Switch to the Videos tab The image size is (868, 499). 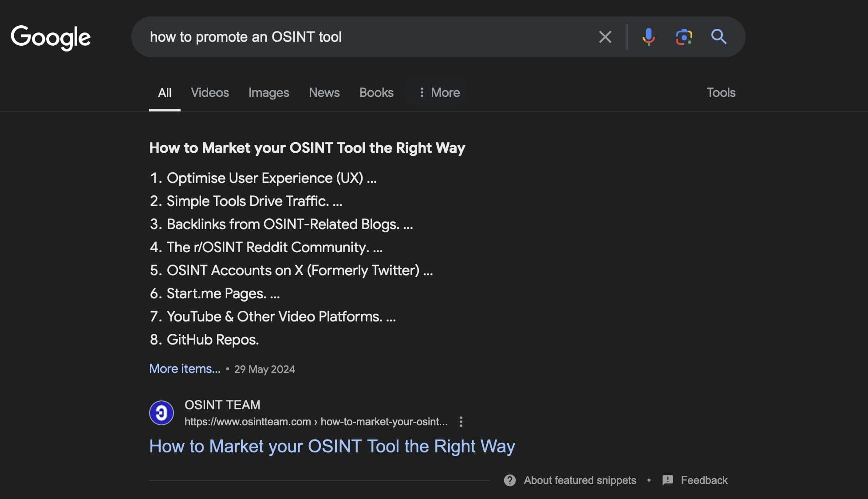pyautogui.click(x=210, y=92)
